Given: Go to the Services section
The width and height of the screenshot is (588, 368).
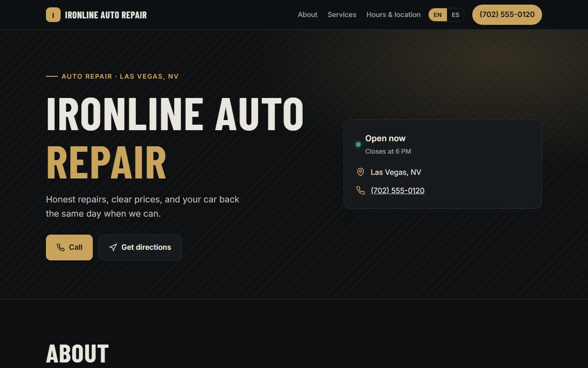Looking at the screenshot, I should click(342, 15).
